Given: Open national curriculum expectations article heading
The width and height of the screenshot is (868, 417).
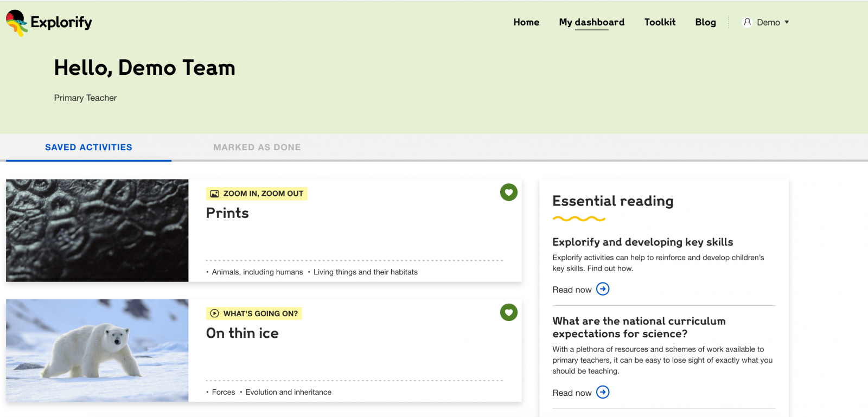Looking at the screenshot, I should [x=639, y=328].
